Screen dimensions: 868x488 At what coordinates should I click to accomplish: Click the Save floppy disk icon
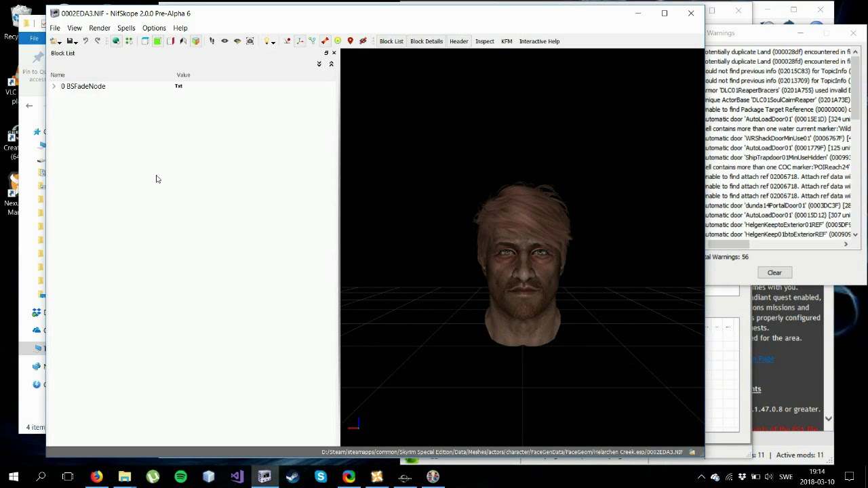point(69,41)
